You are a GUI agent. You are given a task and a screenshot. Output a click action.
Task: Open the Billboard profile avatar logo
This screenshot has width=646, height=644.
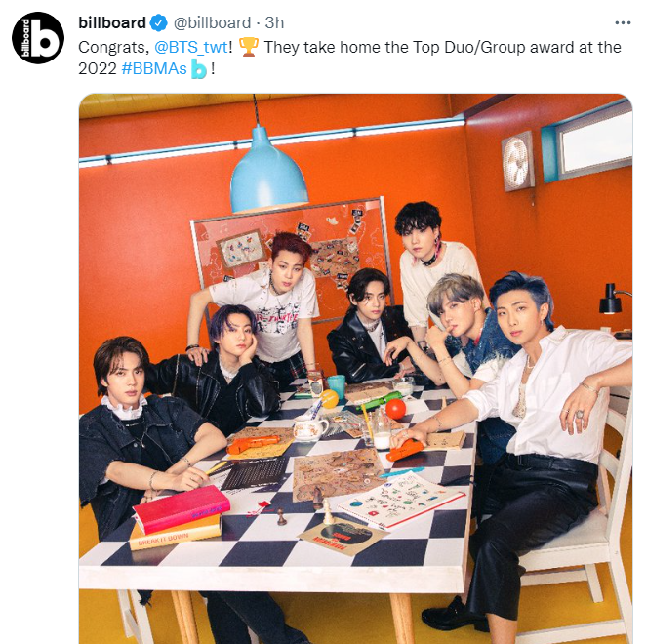coord(38,38)
